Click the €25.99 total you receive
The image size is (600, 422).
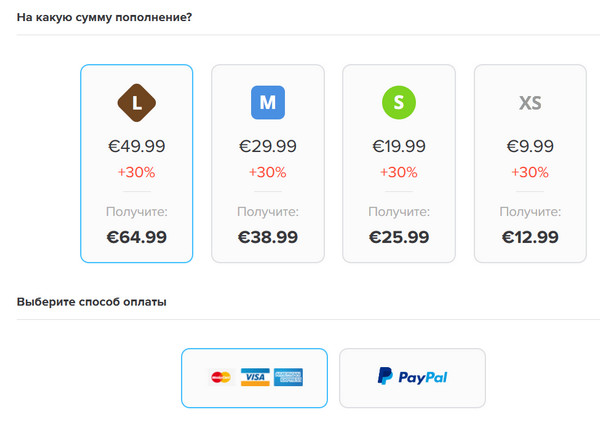click(x=399, y=237)
